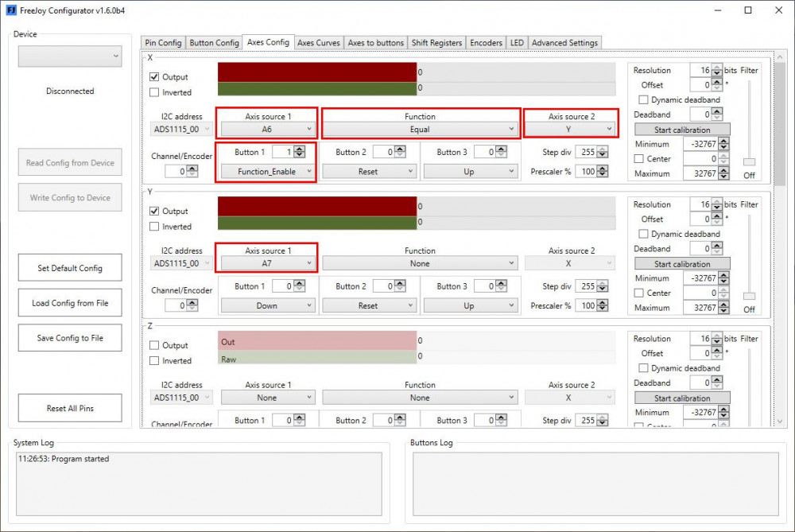Click X axis Minimum value field
Viewport: 795px width, 532px height.
point(701,144)
